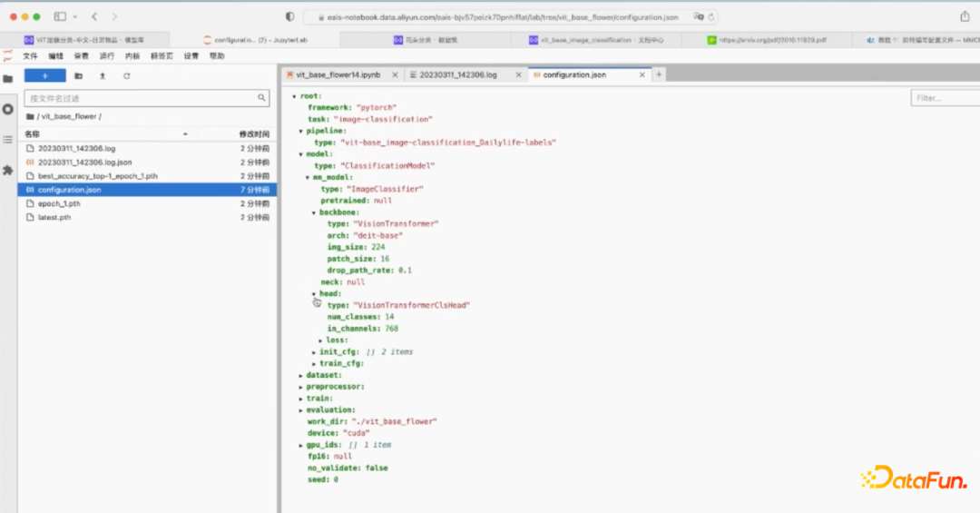
Task: Open the 帮助 menu
Action: tap(217, 56)
